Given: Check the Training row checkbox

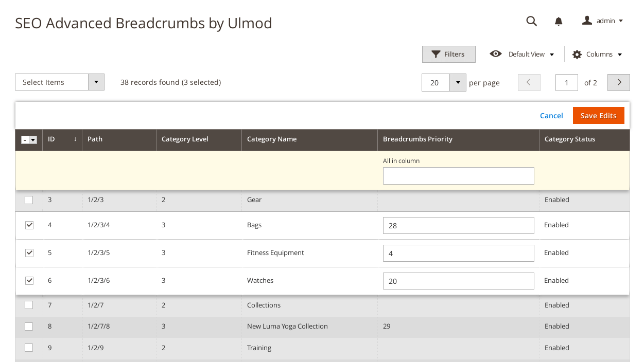Looking at the screenshot, I should coord(29,348).
